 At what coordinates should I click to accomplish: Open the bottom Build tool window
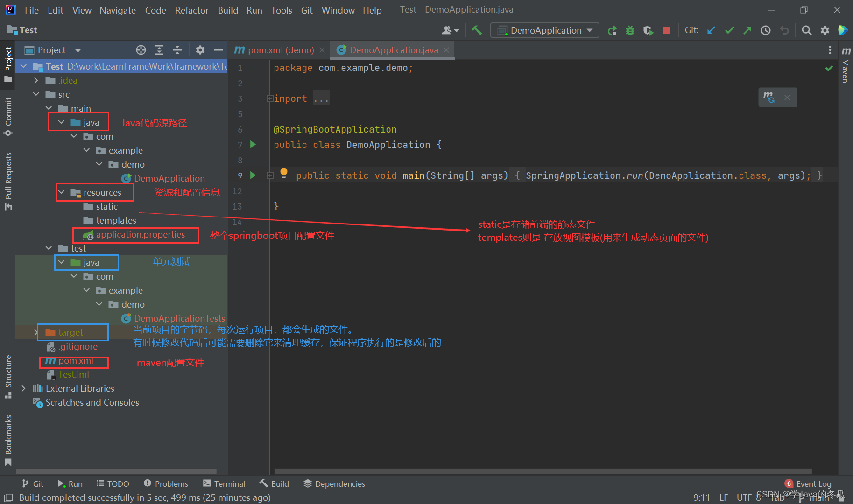point(274,484)
